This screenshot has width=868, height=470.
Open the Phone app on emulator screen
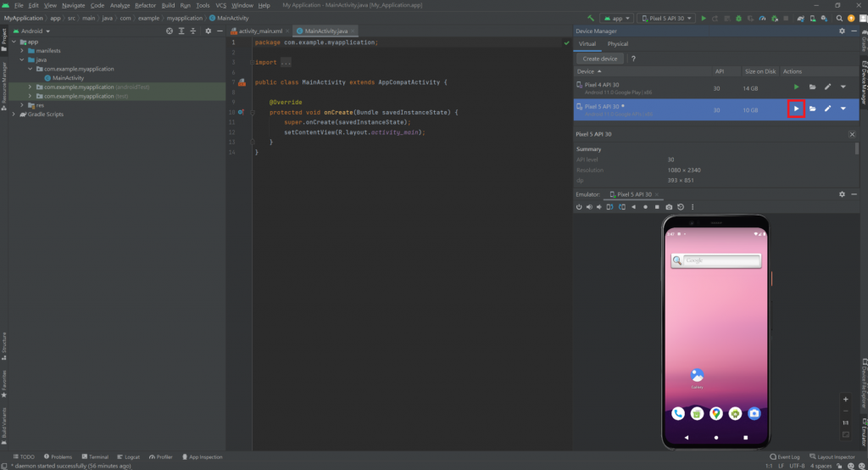click(678, 413)
